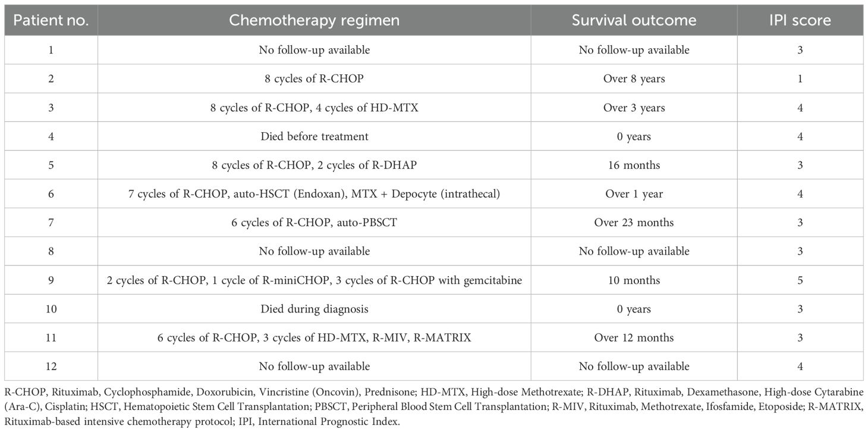Select the 'IPI score' column header
The width and height of the screenshot is (868, 432).
click(x=800, y=20)
